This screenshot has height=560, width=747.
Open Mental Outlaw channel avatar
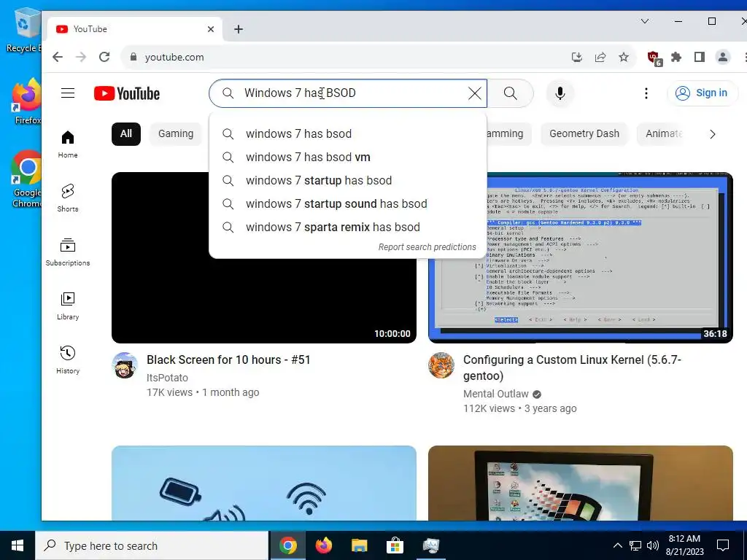click(x=441, y=365)
